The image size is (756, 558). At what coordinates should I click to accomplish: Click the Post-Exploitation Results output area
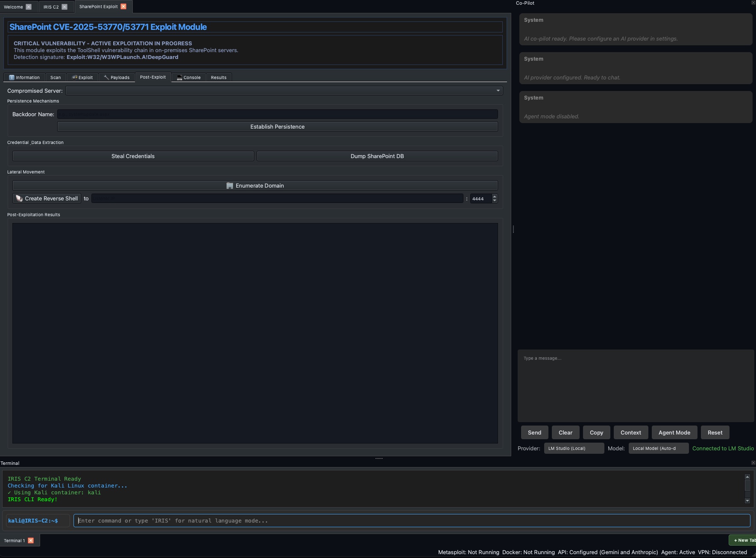coord(255,333)
